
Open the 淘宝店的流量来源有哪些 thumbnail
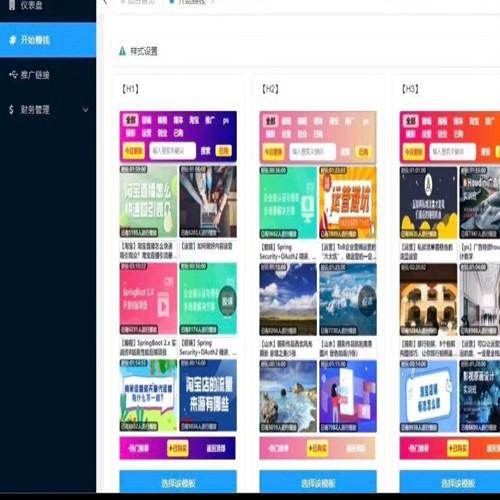coord(208,395)
